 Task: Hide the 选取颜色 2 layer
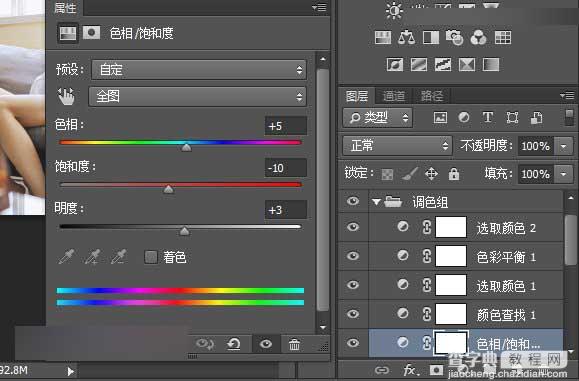(353, 227)
